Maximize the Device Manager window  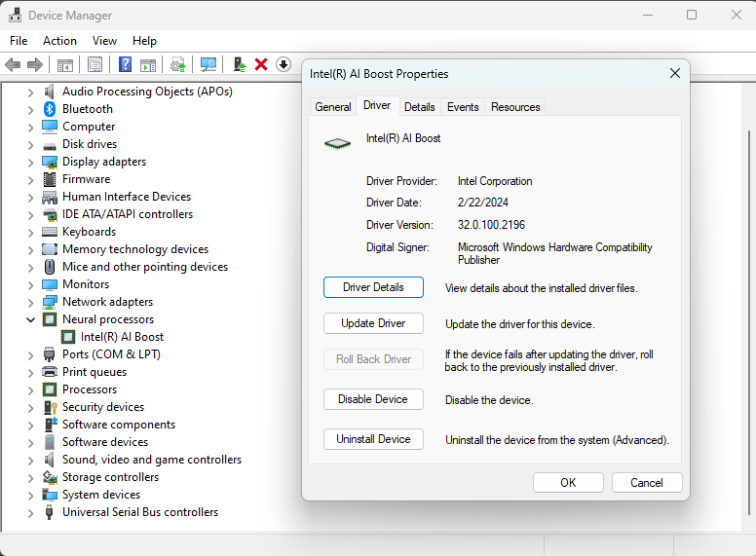692,15
